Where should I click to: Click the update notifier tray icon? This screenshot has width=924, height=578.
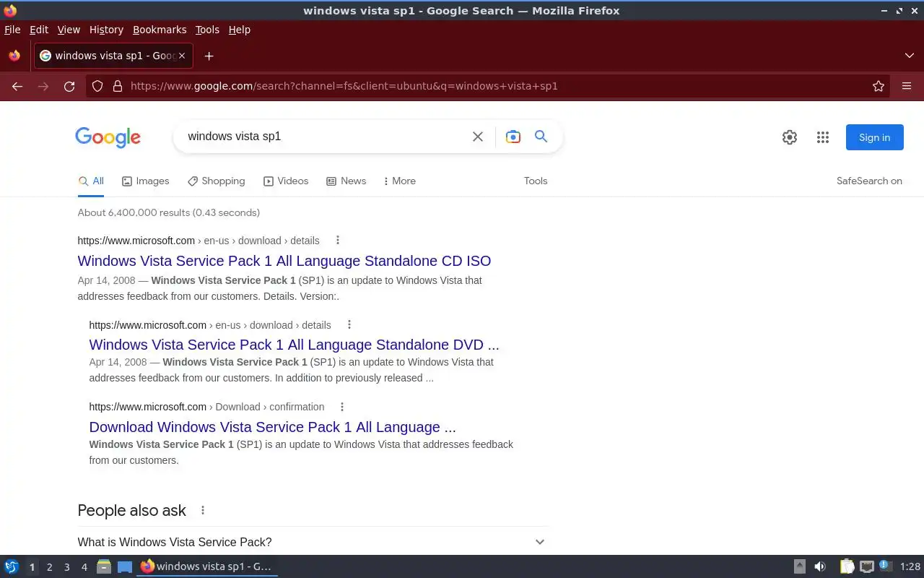pyautogui.click(x=886, y=566)
